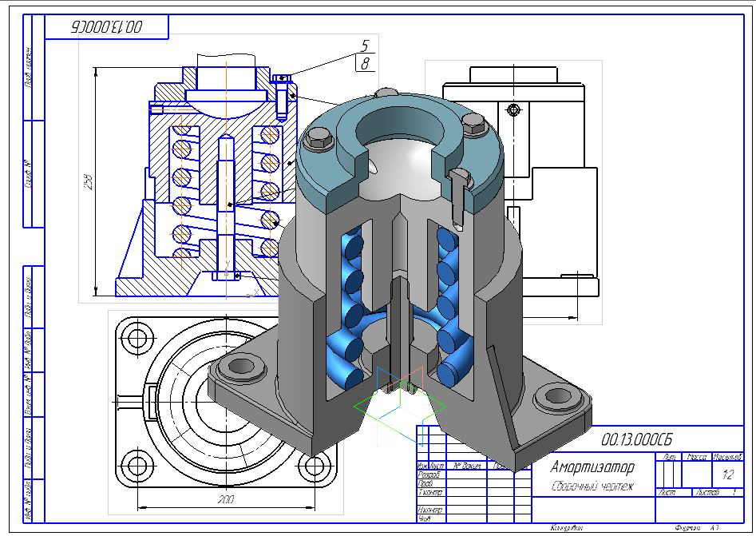Click the rotated drawing number in top-left corner
Screen dimensions: 756x536
pos(107,26)
